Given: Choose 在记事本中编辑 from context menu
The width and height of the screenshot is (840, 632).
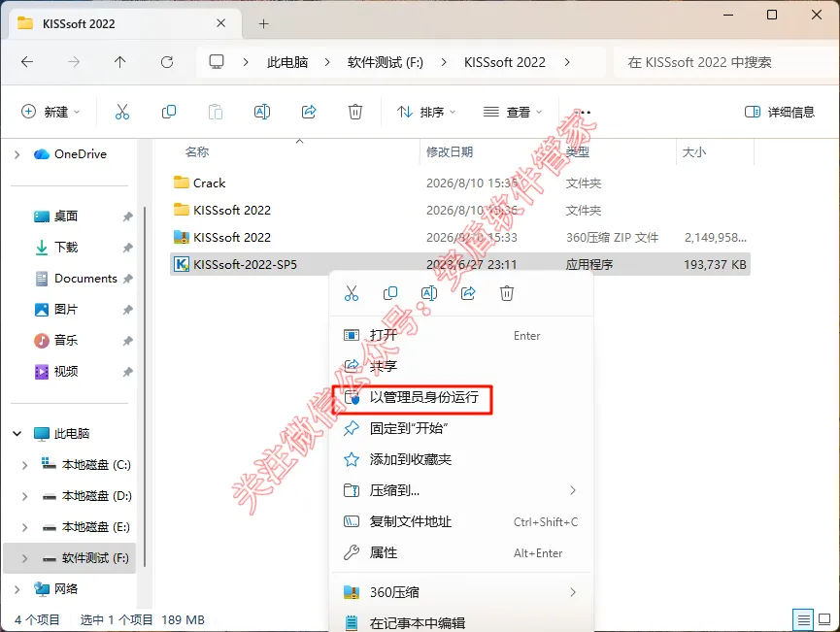Looking at the screenshot, I should [x=462, y=623].
